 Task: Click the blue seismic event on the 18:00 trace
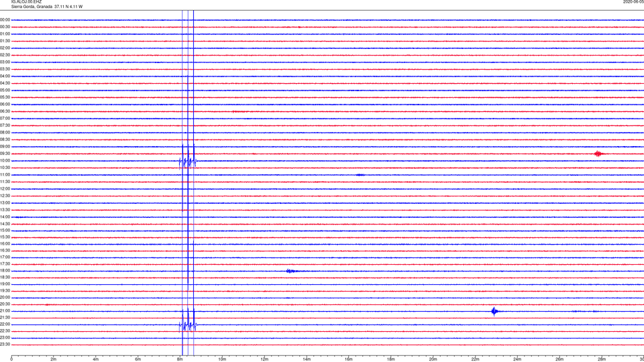(x=292, y=271)
